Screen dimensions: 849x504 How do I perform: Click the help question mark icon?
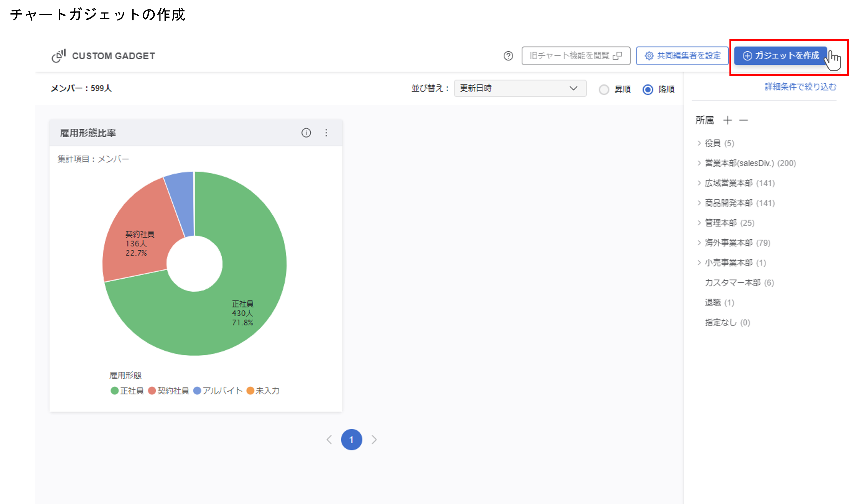tap(508, 56)
